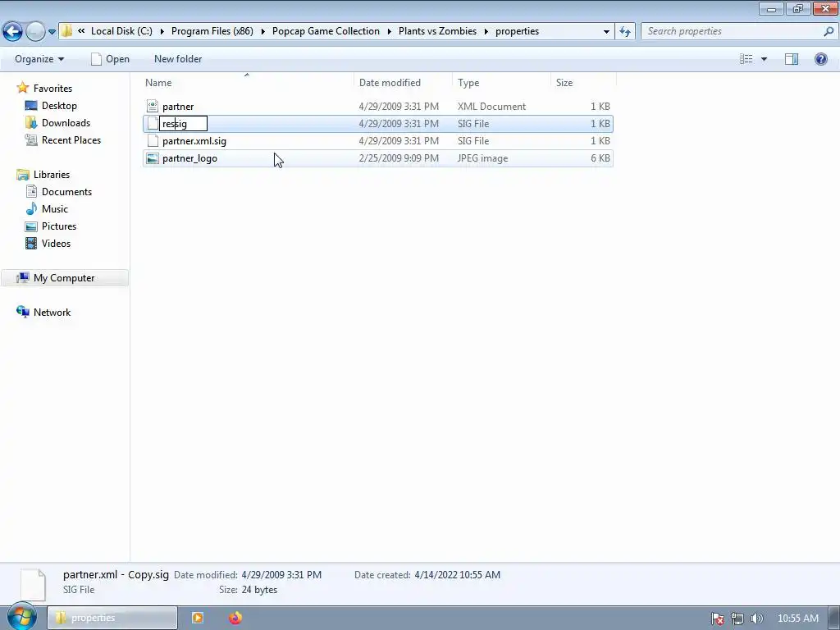
Task: Open the Windows Start menu
Action: coord(21,617)
